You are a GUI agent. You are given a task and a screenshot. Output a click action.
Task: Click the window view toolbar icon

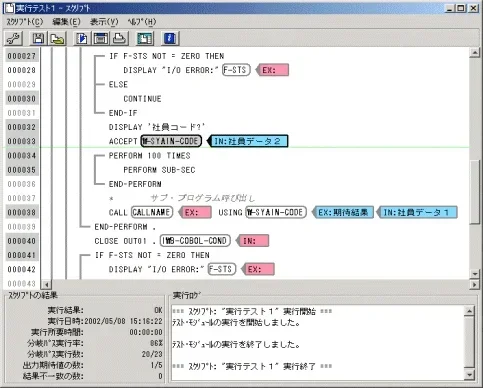[x=100, y=38]
